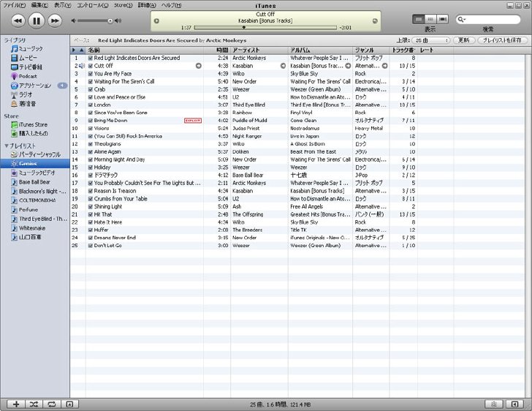The width and height of the screenshot is (532, 411).
Task: Click the arrow beside Cutt Off name
Action: pyautogui.click(x=199, y=66)
